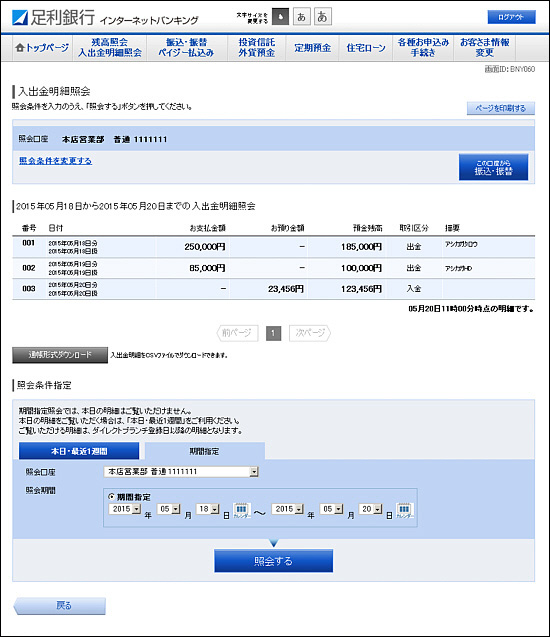The width and height of the screenshot is (550, 637).
Task: Open 振込・振替 ペイジー払込み menu
Action: (x=186, y=48)
